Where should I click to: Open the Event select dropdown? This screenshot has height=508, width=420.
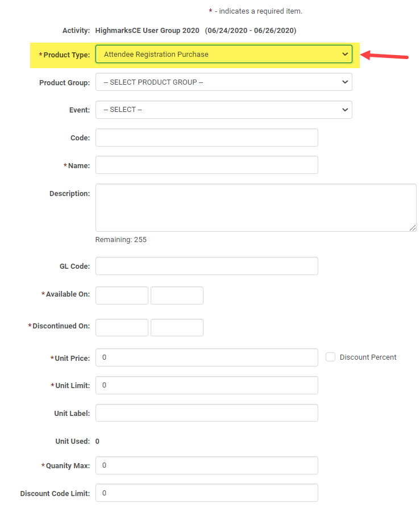pyautogui.click(x=223, y=110)
